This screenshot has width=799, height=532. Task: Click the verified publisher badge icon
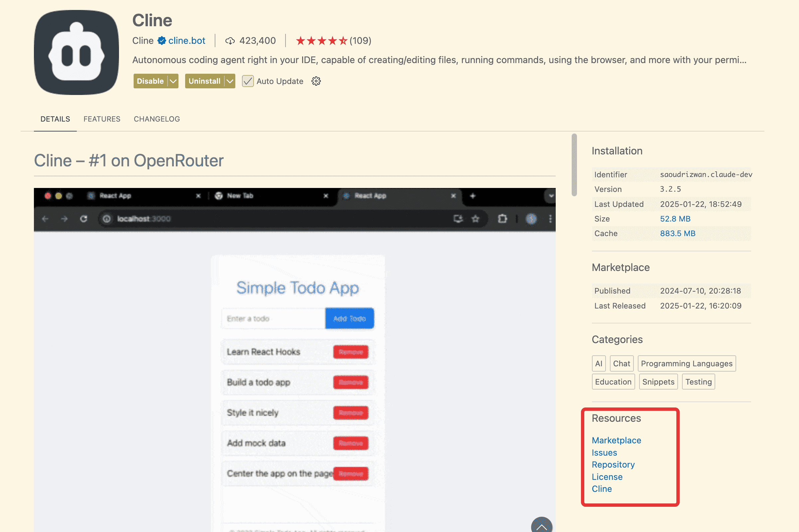coord(162,41)
